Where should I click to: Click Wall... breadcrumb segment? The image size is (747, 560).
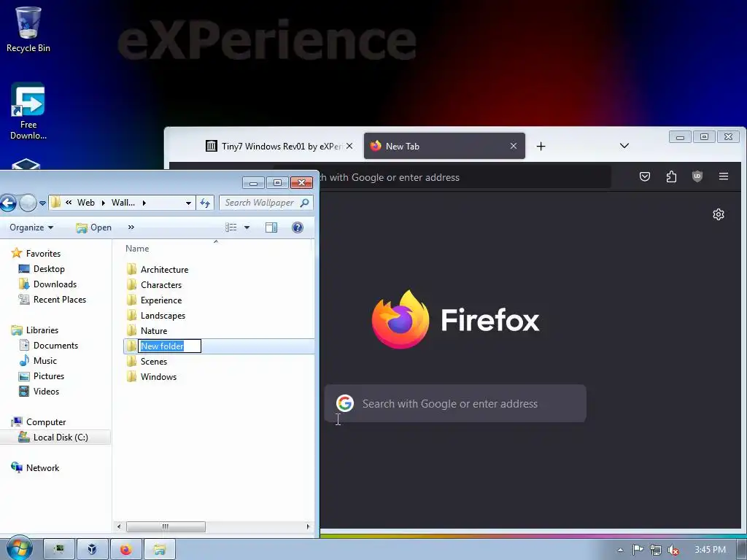tap(123, 203)
